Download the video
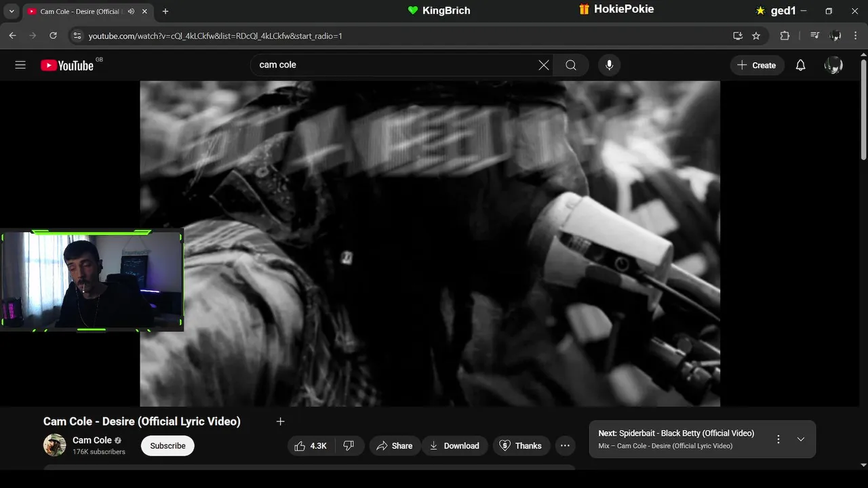Image resolution: width=868 pixels, height=488 pixels. (x=454, y=445)
